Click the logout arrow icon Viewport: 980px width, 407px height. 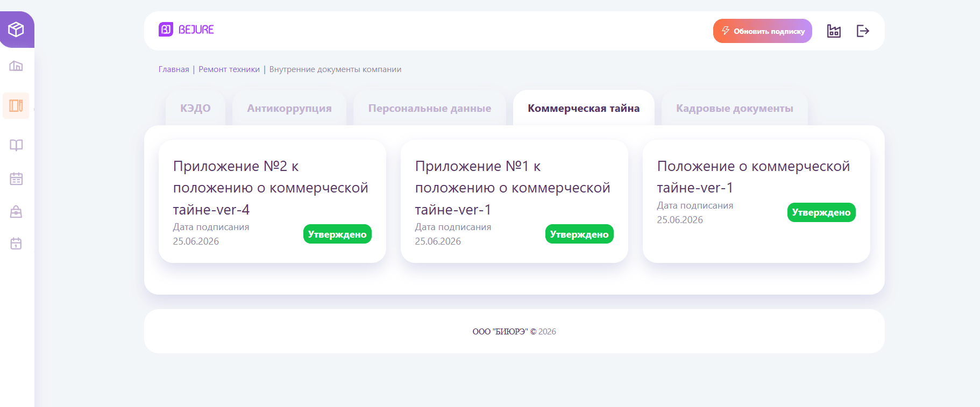tap(863, 31)
